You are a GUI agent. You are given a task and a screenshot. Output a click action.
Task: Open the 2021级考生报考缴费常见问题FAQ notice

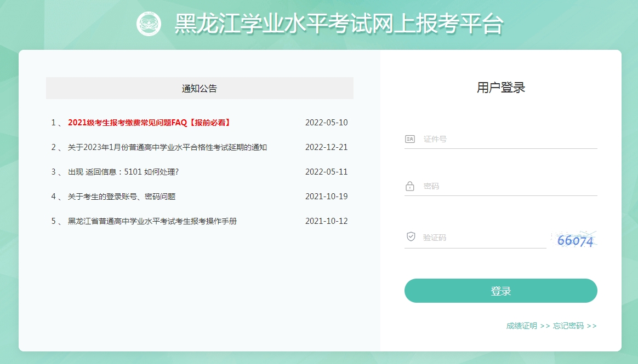coord(149,123)
